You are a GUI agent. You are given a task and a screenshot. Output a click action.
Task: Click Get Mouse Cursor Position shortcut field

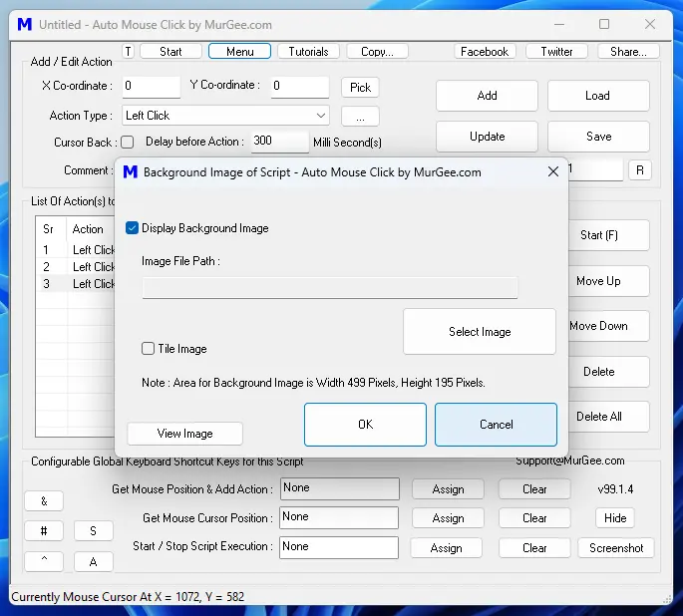[x=339, y=517]
